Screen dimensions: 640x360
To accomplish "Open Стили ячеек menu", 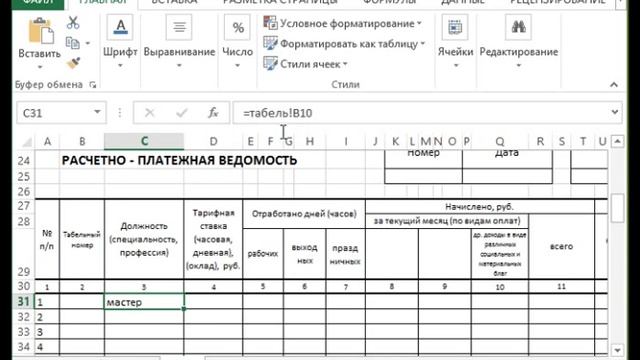I will click(305, 64).
